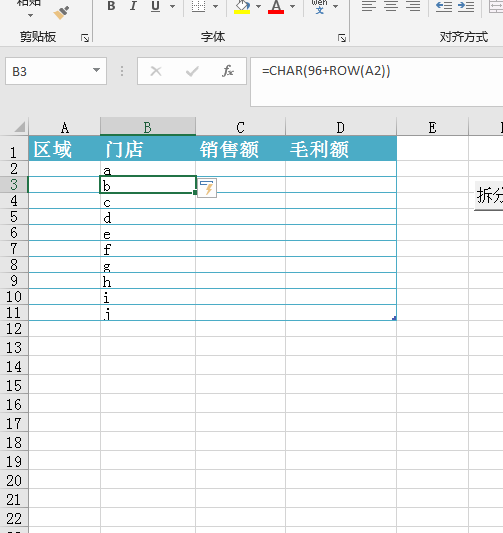
Task: Toggle Underline formatting
Action: [x=155, y=6]
